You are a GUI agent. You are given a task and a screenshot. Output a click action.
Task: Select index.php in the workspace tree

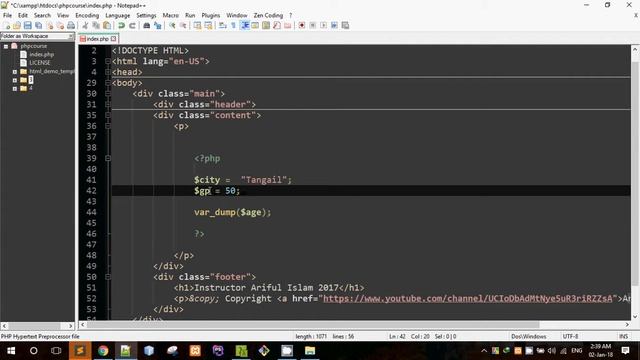41,54
